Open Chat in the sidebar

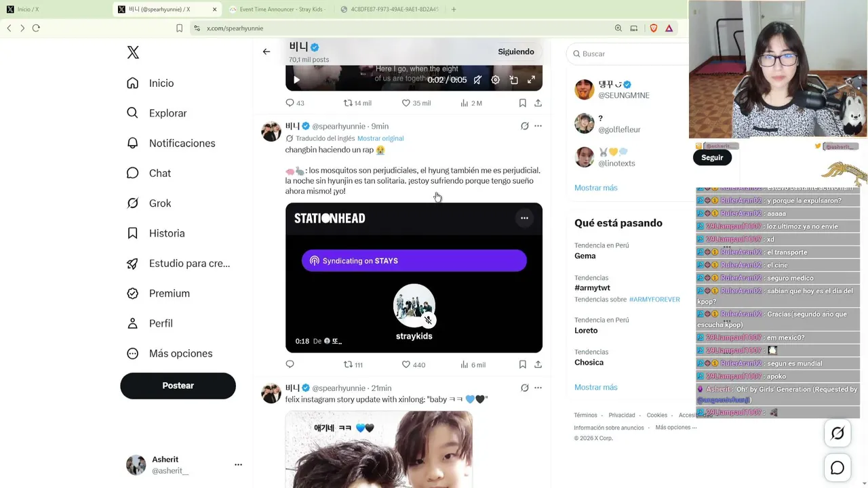pos(149,174)
